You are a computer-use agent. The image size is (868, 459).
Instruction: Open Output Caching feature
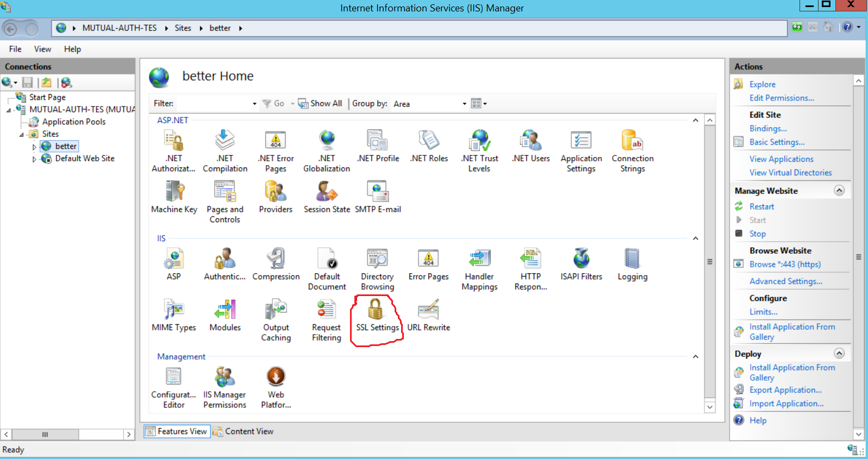click(x=276, y=320)
